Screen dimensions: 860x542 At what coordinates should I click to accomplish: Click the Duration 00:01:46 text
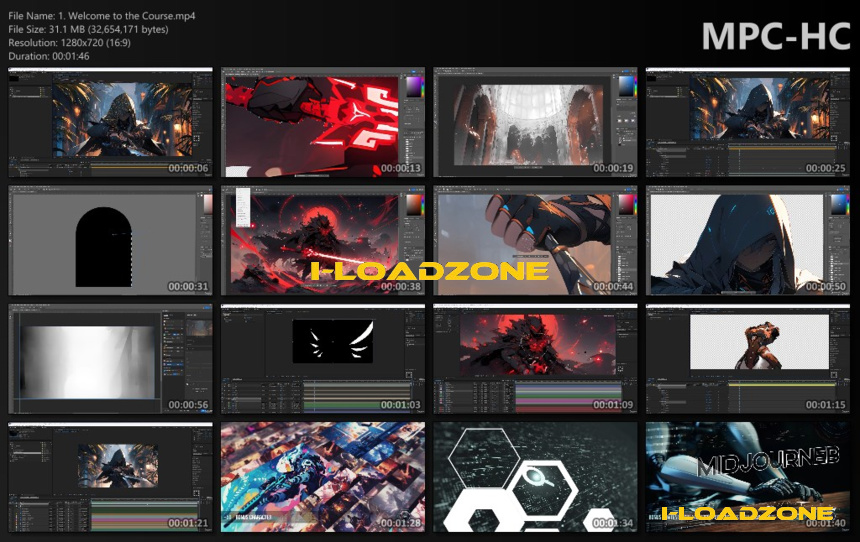(x=49, y=56)
